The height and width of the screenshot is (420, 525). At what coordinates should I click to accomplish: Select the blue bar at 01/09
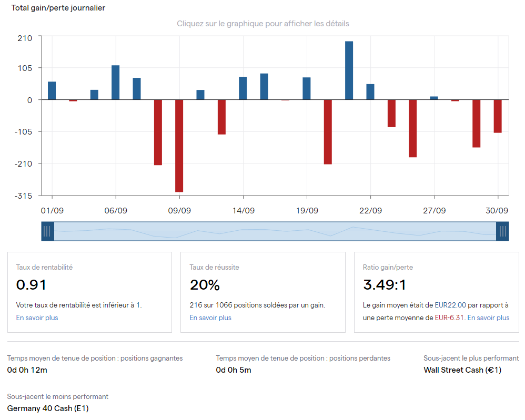[x=52, y=90]
